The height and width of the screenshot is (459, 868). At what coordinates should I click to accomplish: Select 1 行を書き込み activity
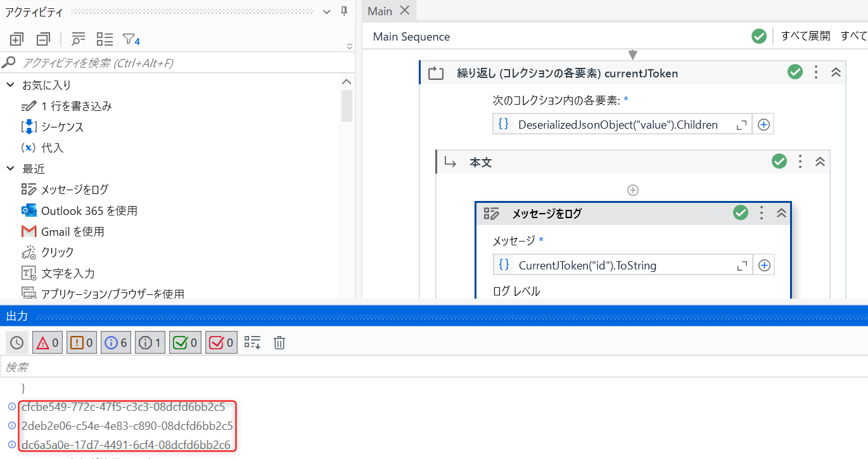(x=67, y=106)
